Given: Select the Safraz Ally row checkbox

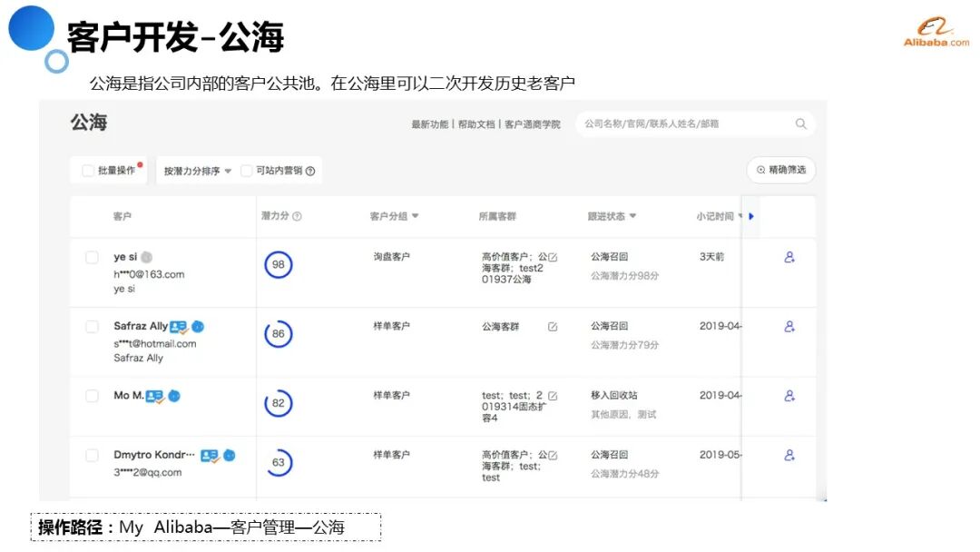Looking at the screenshot, I should [92, 325].
